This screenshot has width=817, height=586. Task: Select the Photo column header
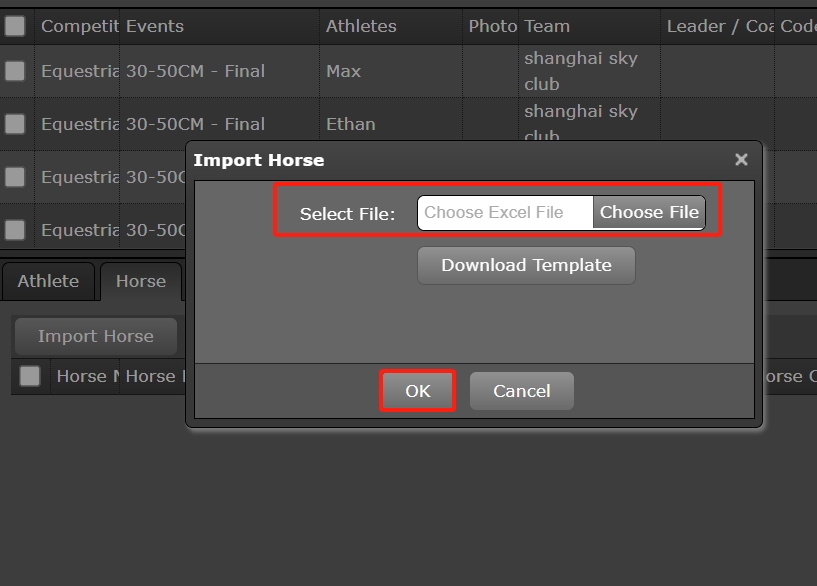point(491,26)
